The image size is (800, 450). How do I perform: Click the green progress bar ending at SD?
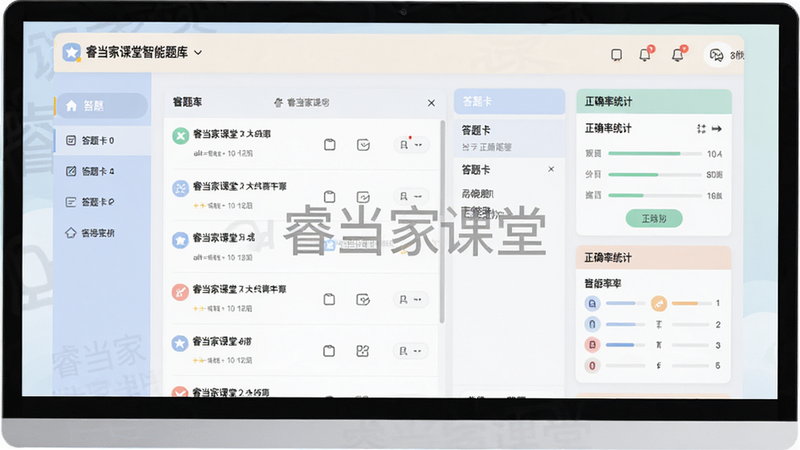(655, 174)
